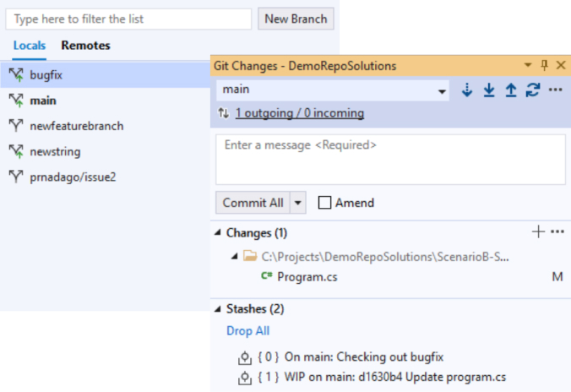Pin the Git Changes window

[x=544, y=65]
